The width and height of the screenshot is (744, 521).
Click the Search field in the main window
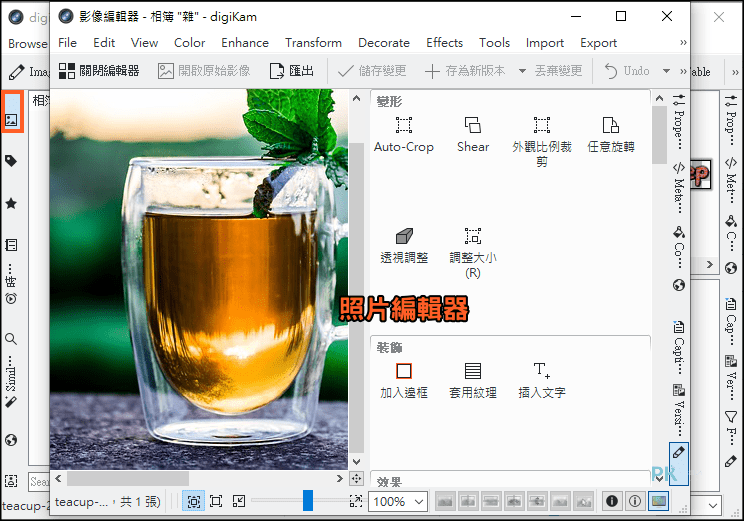click(x=39, y=482)
